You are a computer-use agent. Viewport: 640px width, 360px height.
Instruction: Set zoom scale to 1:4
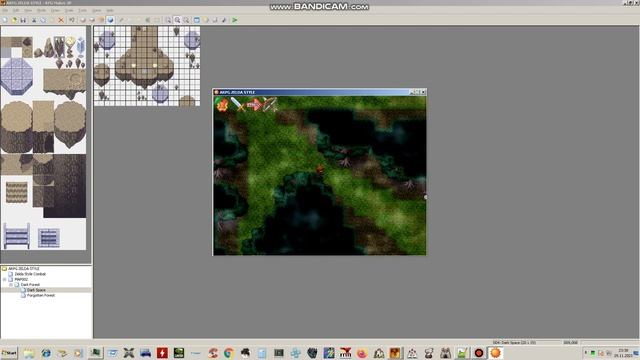pos(186,20)
